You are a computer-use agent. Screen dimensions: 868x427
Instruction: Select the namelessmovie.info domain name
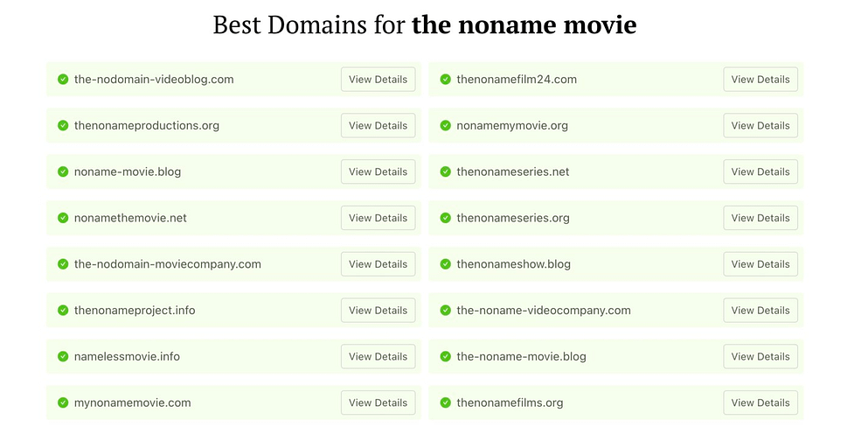127,357
